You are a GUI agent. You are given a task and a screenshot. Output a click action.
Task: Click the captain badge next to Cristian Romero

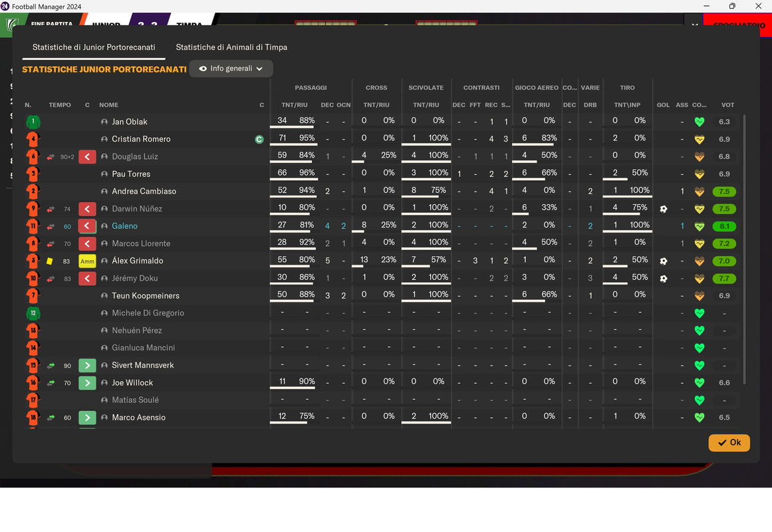coord(259,140)
